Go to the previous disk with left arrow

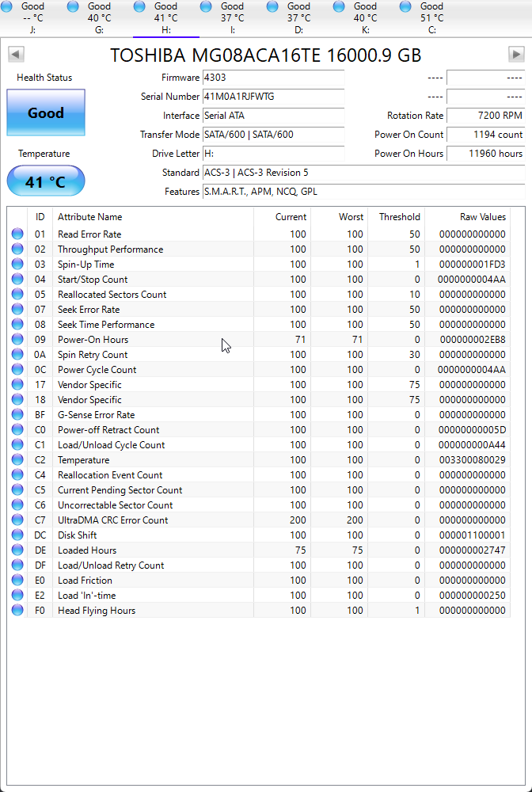coord(16,55)
